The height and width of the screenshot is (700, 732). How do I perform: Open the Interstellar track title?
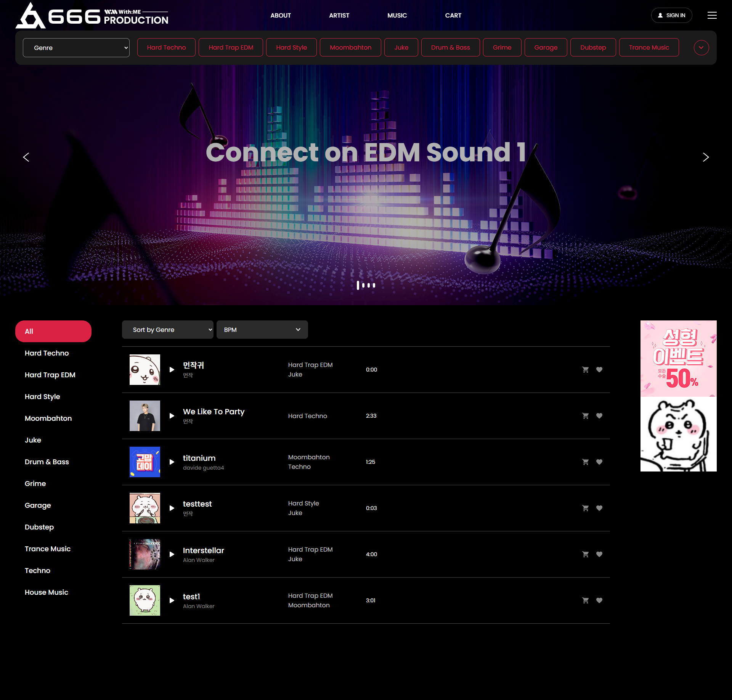click(204, 550)
